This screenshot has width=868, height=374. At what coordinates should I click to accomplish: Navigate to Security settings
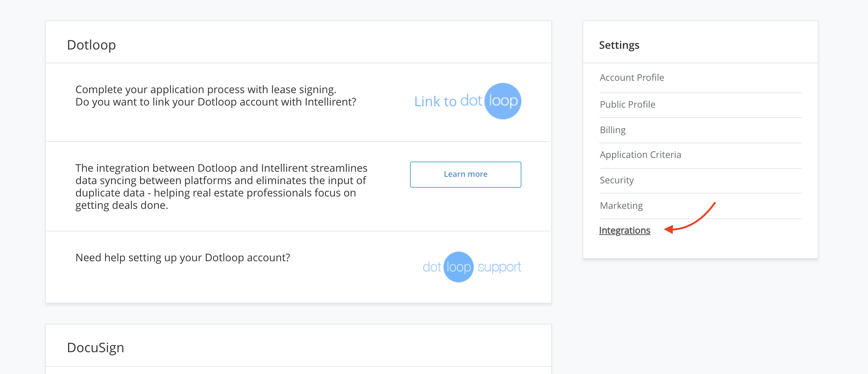click(616, 180)
